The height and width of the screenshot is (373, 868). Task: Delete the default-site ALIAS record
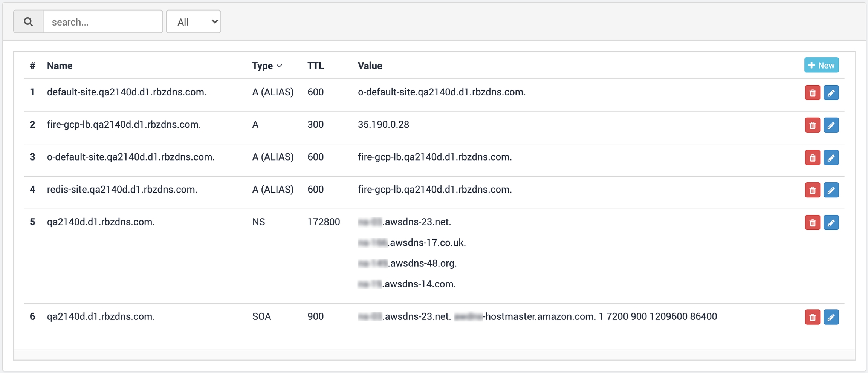pos(812,93)
